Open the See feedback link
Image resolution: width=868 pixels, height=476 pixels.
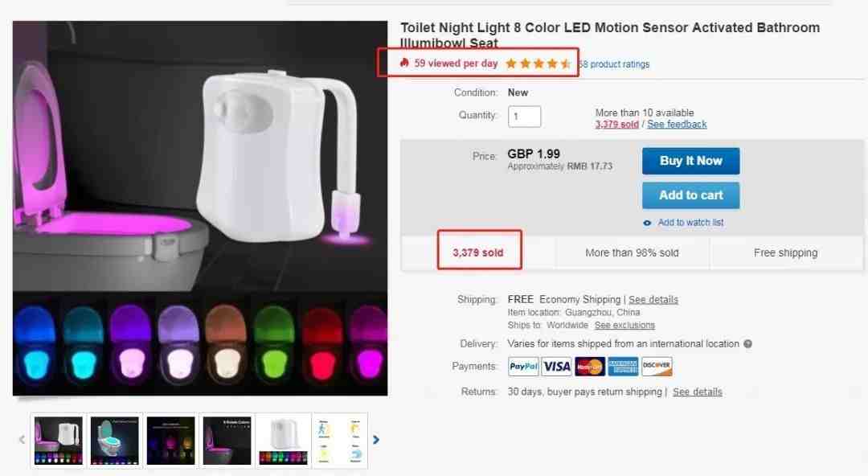[x=677, y=125]
